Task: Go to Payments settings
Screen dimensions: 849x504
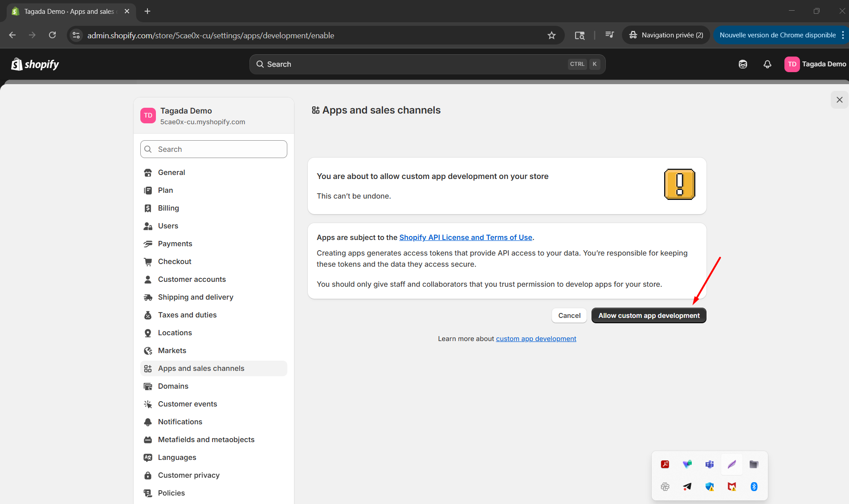Action: point(175,244)
